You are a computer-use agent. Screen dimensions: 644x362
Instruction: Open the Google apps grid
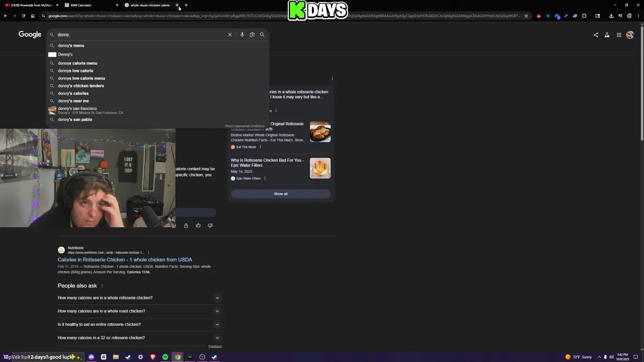[x=619, y=35]
